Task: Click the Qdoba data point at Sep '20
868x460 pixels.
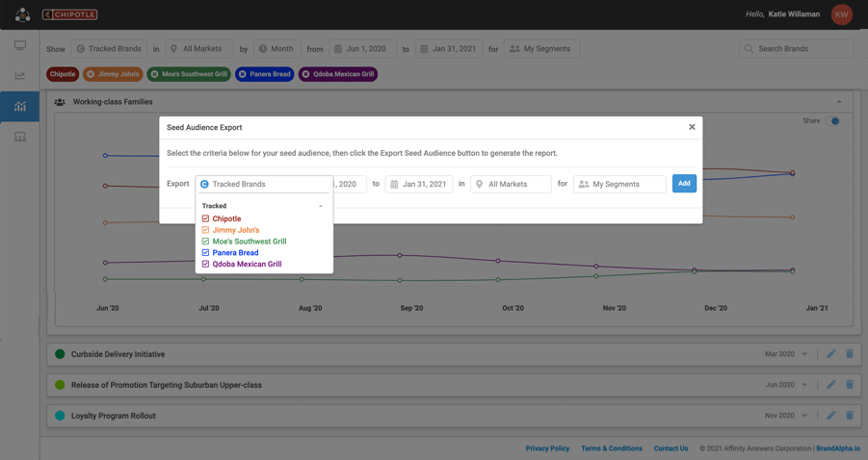Action: pyautogui.click(x=400, y=255)
